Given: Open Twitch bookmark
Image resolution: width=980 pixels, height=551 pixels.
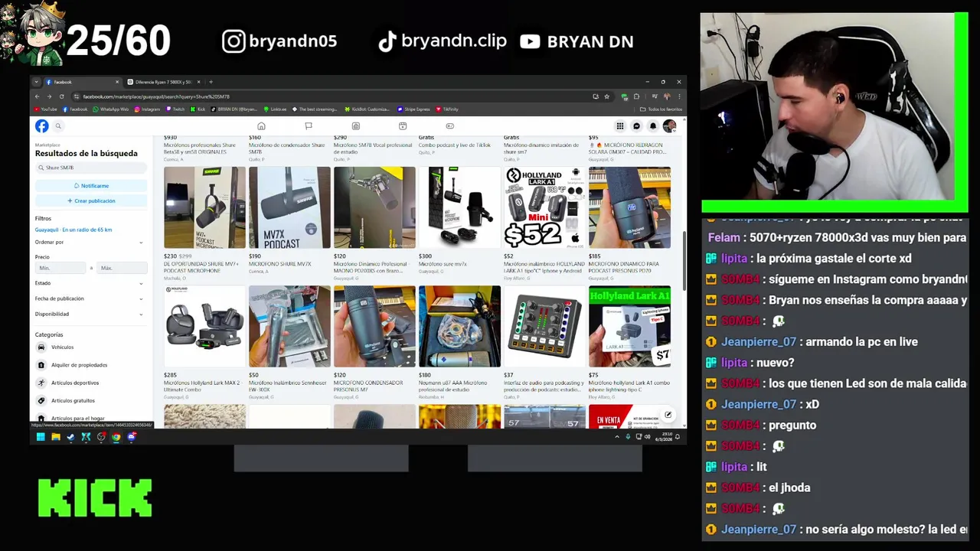Looking at the screenshot, I should click(x=175, y=109).
